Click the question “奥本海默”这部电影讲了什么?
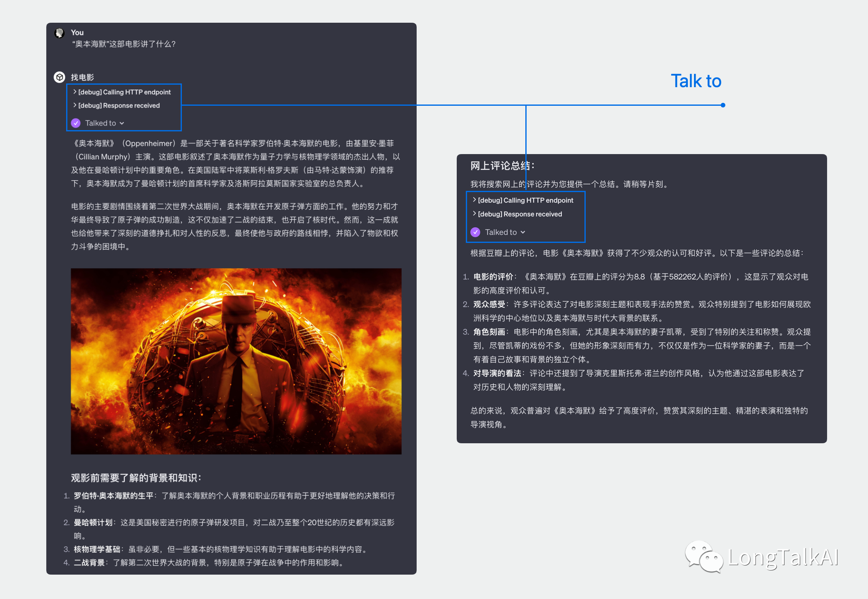868x599 pixels. [124, 44]
